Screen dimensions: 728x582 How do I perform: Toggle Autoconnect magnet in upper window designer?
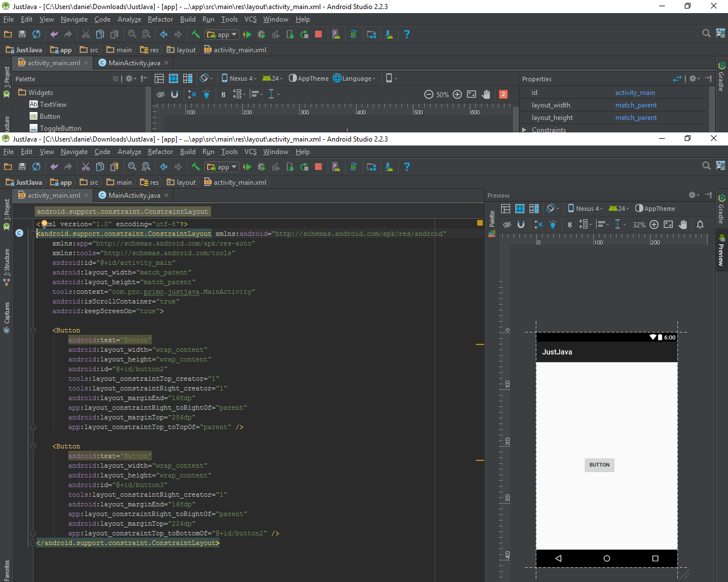point(175,94)
